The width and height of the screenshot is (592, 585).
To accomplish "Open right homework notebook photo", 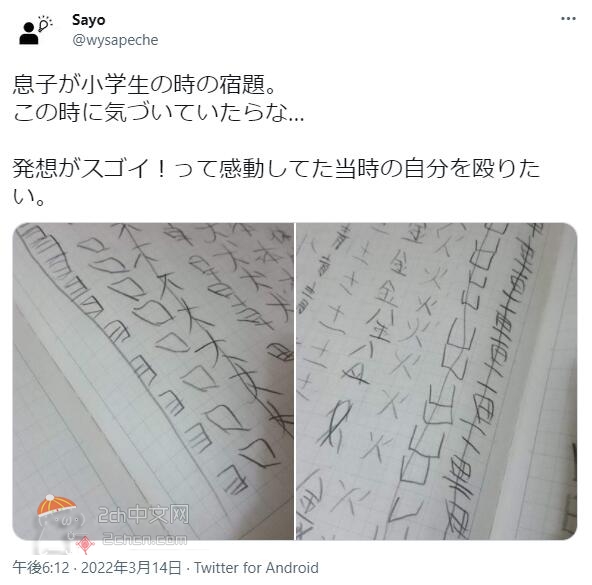I will [x=436, y=381].
